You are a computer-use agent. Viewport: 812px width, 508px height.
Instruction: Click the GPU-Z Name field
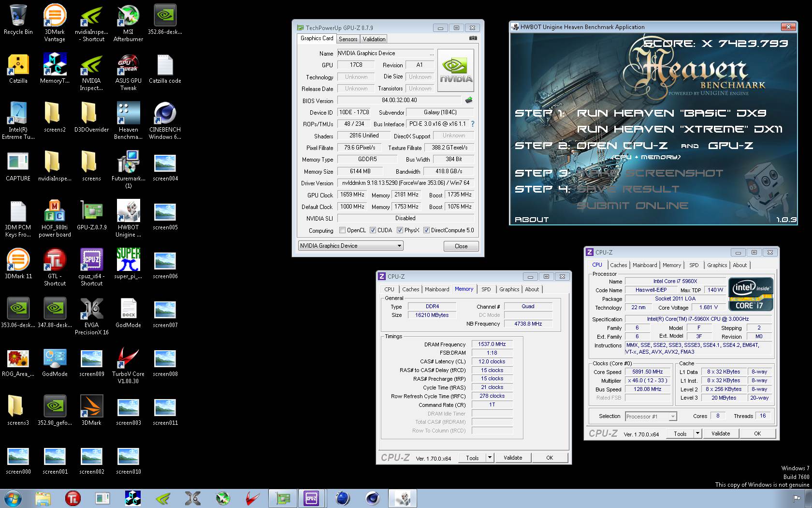[x=386, y=53]
